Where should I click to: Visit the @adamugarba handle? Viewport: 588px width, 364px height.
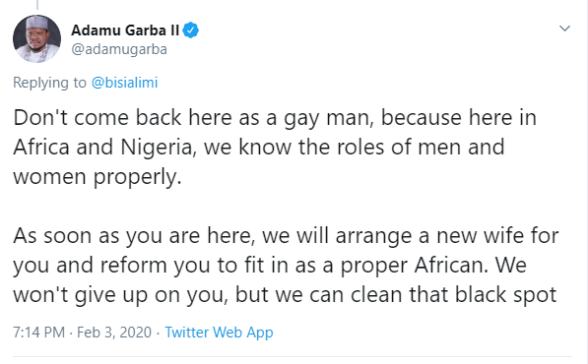point(119,49)
